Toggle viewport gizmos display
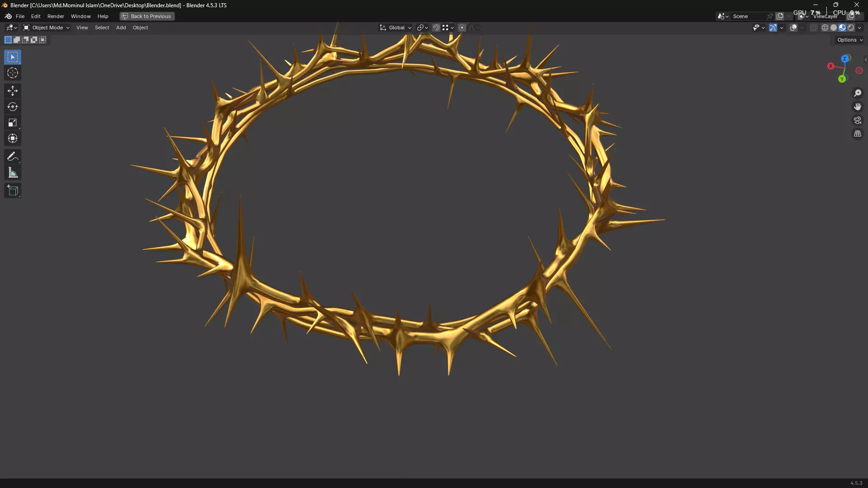Viewport: 868px width, 488px height. pos(773,28)
